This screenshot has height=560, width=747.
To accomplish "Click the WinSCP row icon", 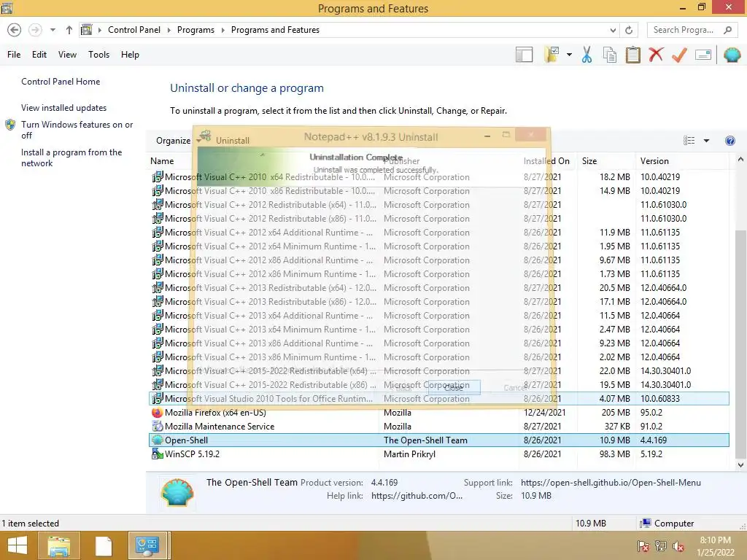I will [158, 454].
